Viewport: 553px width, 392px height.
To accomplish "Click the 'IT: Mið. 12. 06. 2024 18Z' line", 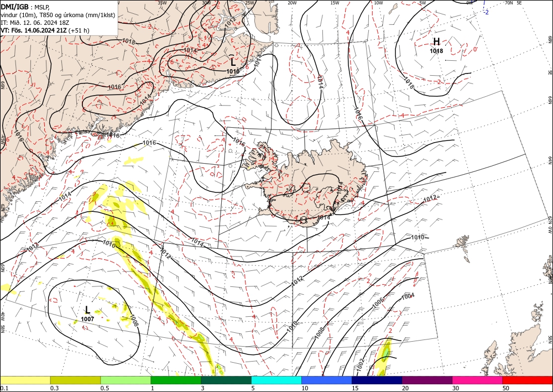I will coord(34,23).
